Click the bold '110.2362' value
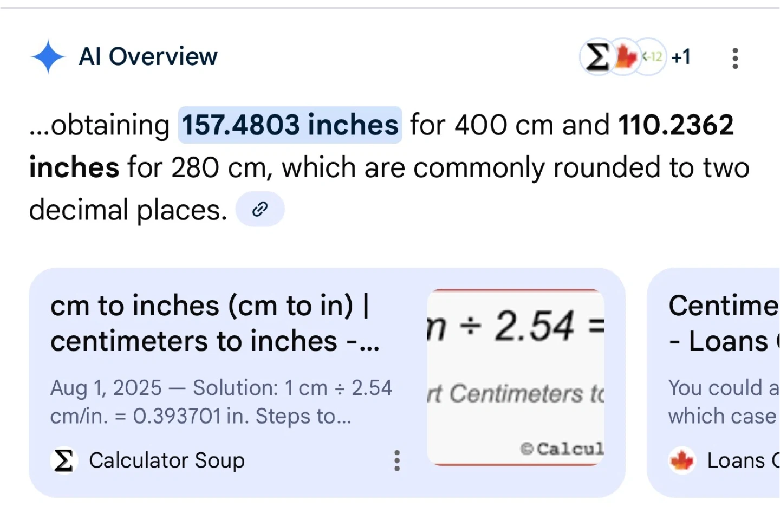 coord(675,125)
